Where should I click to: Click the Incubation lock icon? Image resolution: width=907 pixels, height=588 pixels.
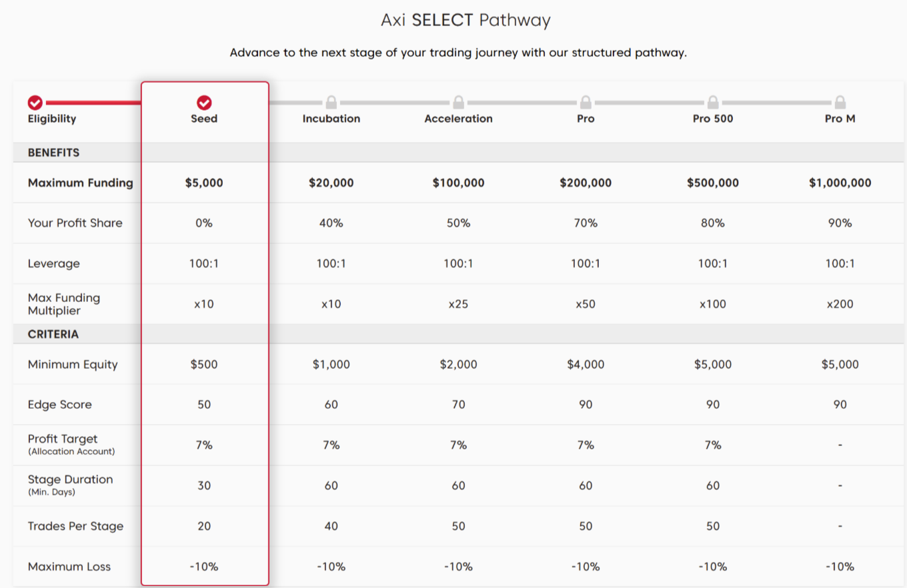coord(331,103)
